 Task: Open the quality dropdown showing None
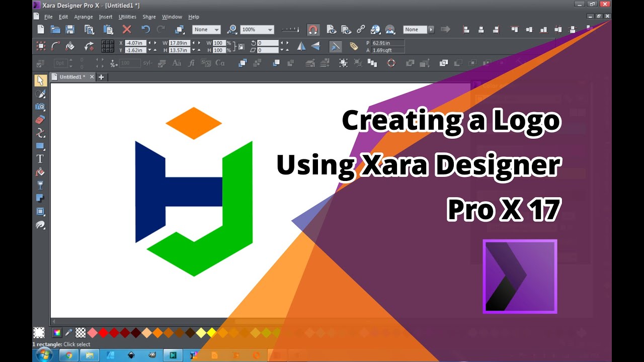[x=206, y=30]
